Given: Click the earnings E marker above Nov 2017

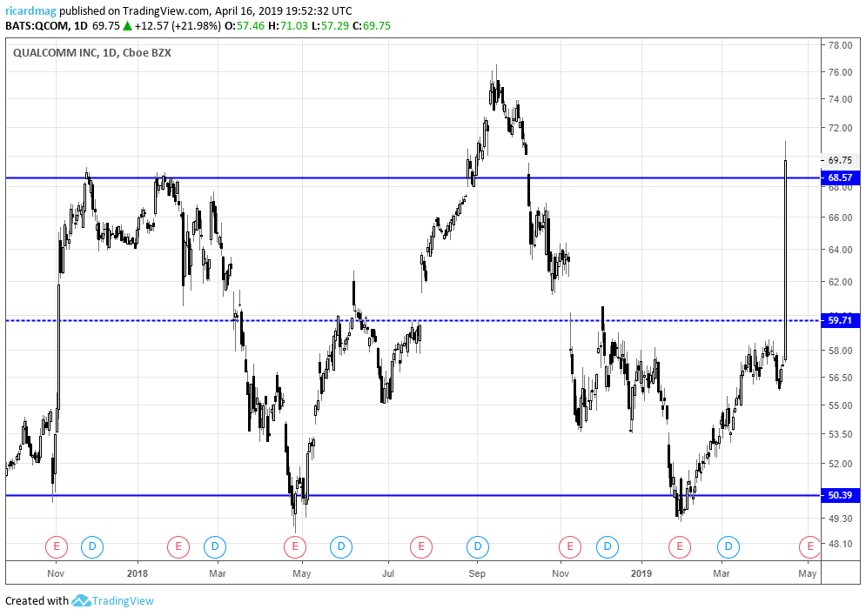Looking at the screenshot, I should click(x=57, y=547).
